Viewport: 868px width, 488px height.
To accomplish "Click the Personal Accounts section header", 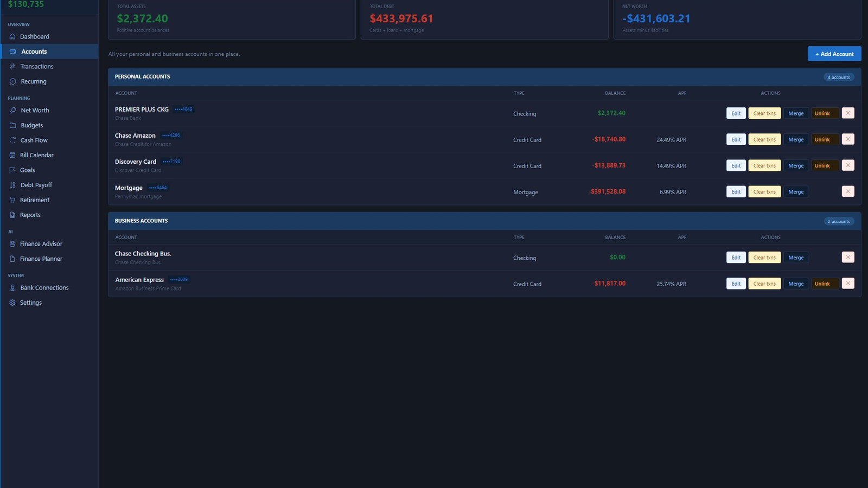I will pos(484,76).
